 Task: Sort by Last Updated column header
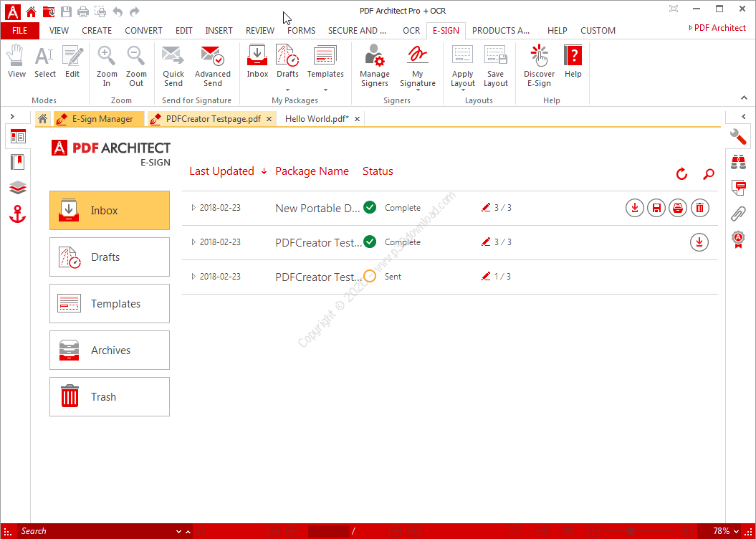[221, 171]
